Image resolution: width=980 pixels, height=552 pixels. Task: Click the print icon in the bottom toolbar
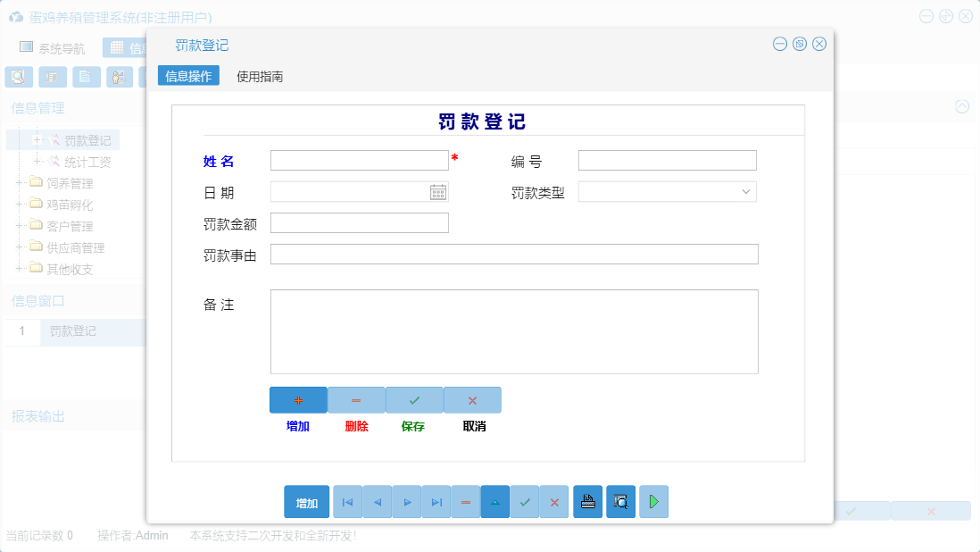pyautogui.click(x=587, y=501)
